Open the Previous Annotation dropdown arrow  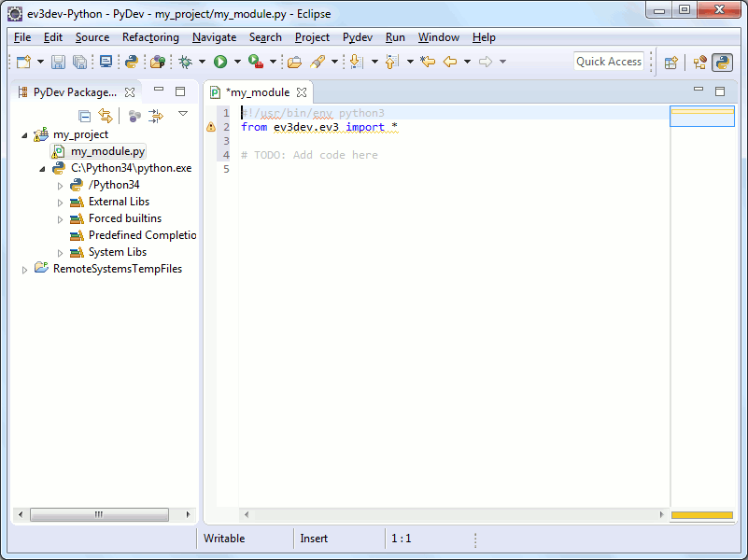pos(410,62)
